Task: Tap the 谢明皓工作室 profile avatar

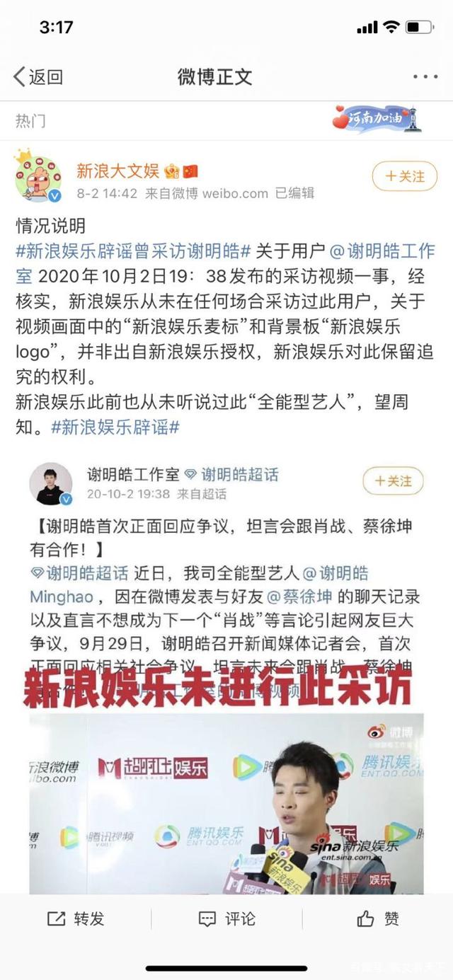Action: pos(51,484)
